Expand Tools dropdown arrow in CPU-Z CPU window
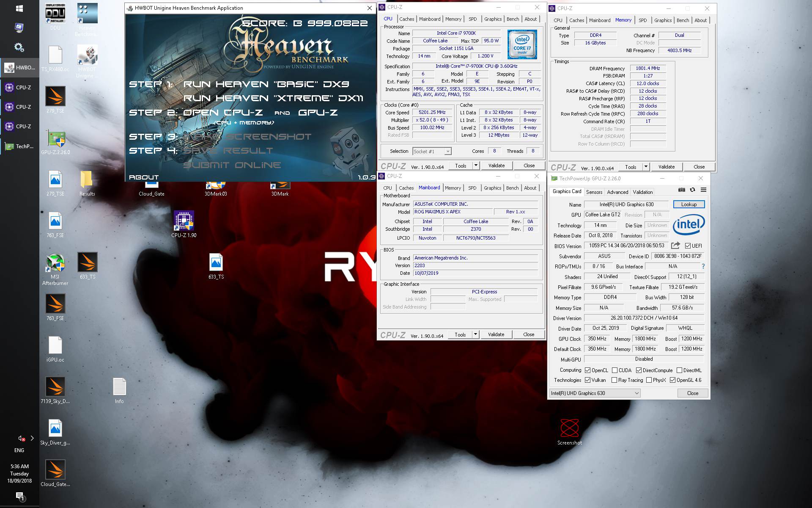The height and width of the screenshot is (508, 812). (x=476, y=166)
